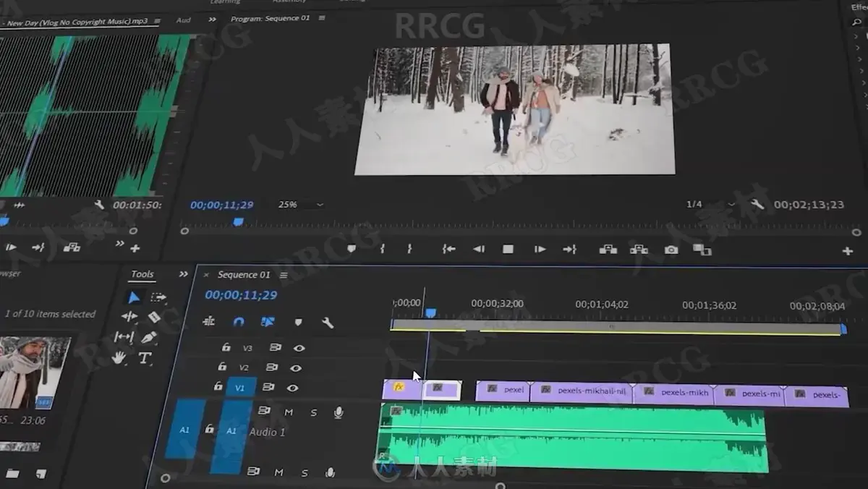Open Sequence 01 timeline panel menu

[x=284, y=275]
